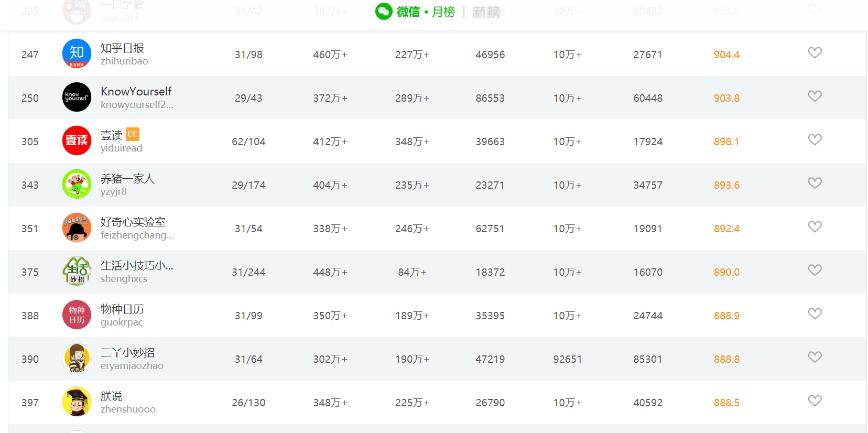Click the CC badge beside 壹读

133,134
